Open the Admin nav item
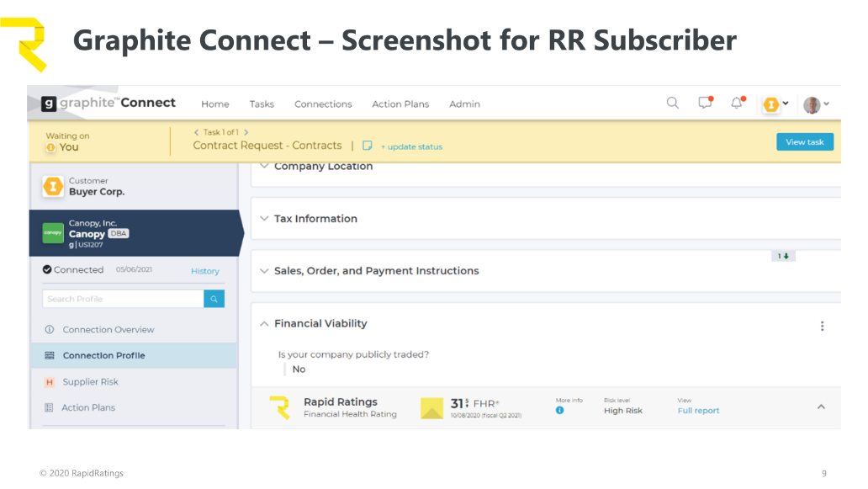Screen dimensions: 868x489 point(464,104)
